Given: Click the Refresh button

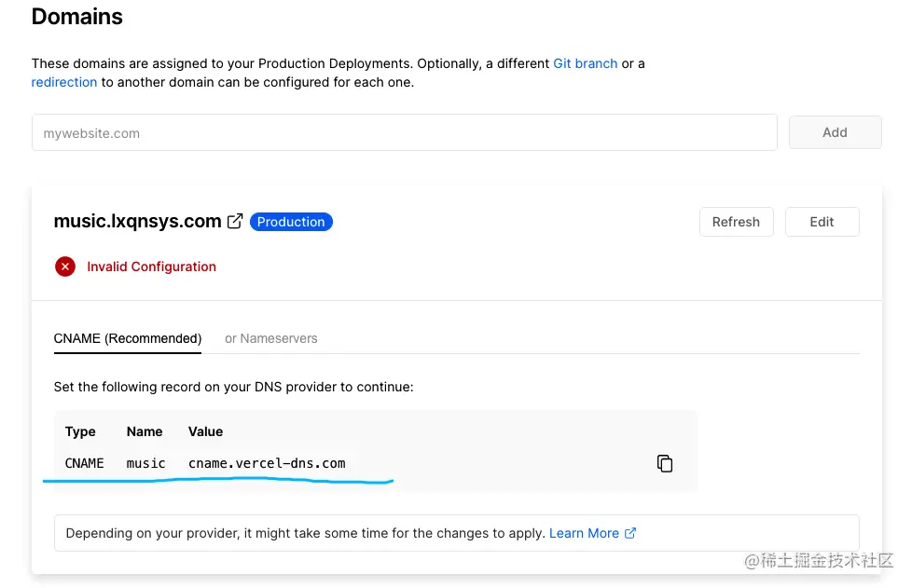Looking at the screenshot, I should (736, 222).
